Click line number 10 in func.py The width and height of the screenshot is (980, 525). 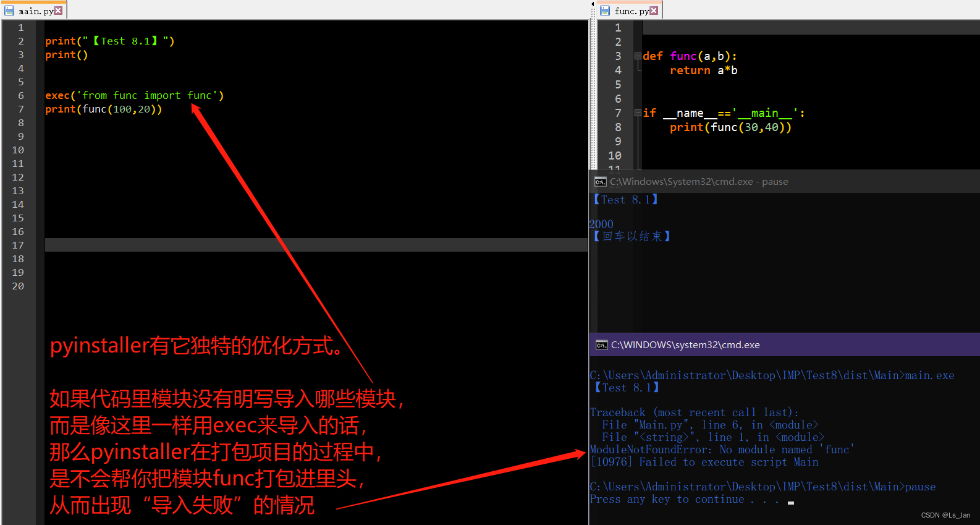[x=615, y=156]
